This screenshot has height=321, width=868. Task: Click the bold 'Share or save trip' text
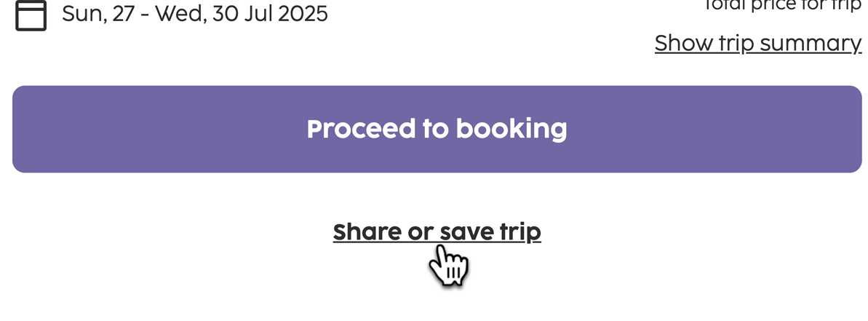(437, 232)
